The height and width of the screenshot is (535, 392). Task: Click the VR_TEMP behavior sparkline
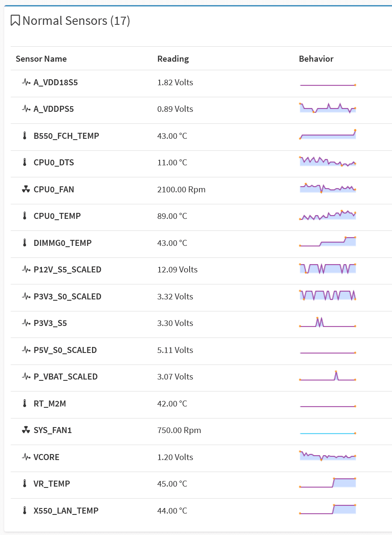coord(328,483)
